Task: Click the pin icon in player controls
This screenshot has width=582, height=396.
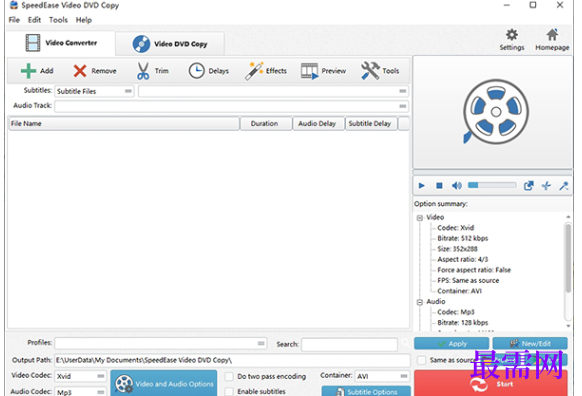Action: pos(564,186)
